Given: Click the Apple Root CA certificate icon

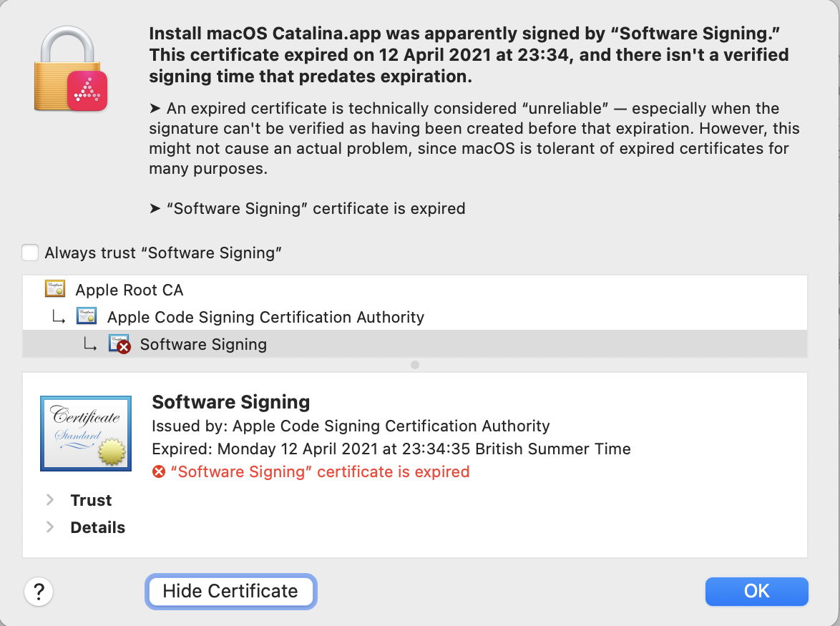Looking at the screenshot, I should click(x=55, y=289).
